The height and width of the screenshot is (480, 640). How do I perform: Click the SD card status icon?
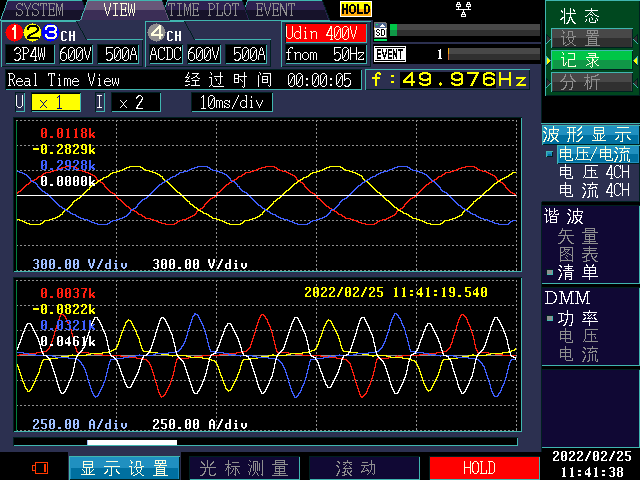pyautogui.click(x=380, y=31)
